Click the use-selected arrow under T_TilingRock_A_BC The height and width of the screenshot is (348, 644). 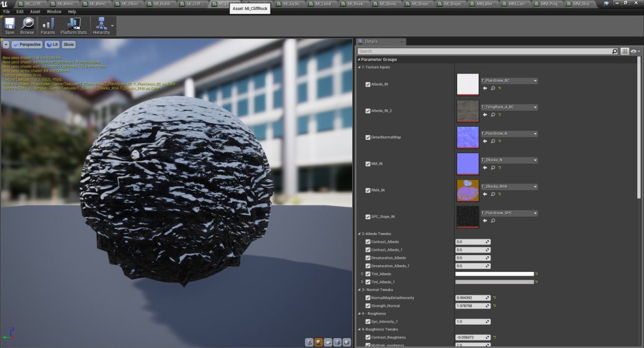[x=485, y=115]
